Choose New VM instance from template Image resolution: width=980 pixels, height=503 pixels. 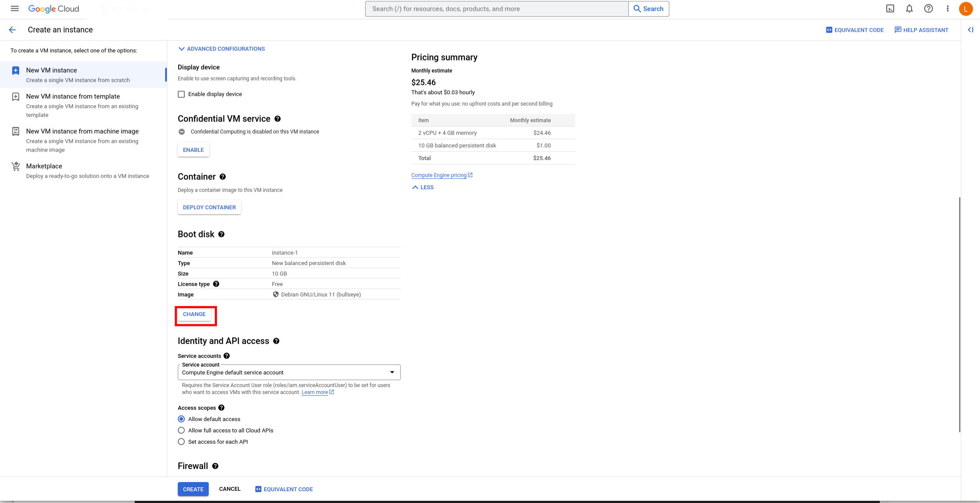[73, 96]
